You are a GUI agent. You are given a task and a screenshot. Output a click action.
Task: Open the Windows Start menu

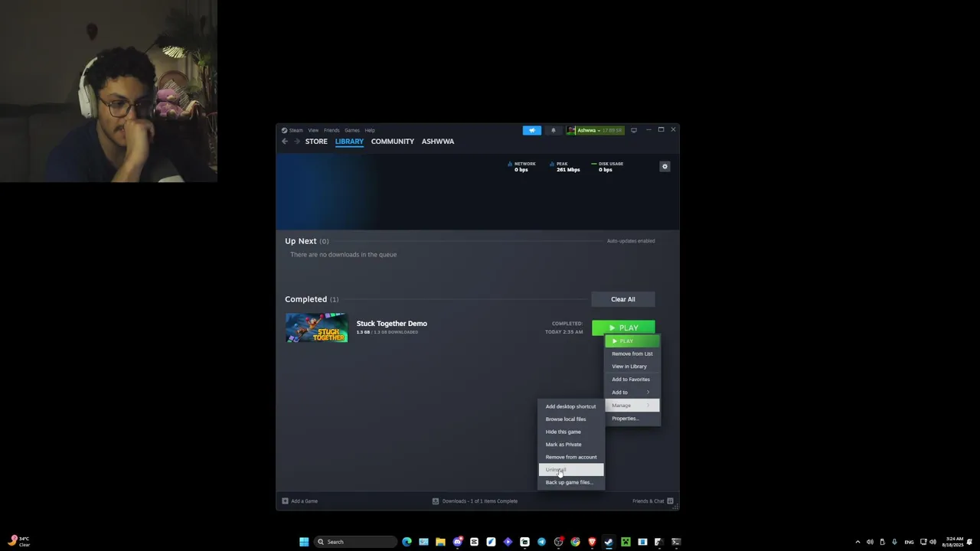point(304,542)
